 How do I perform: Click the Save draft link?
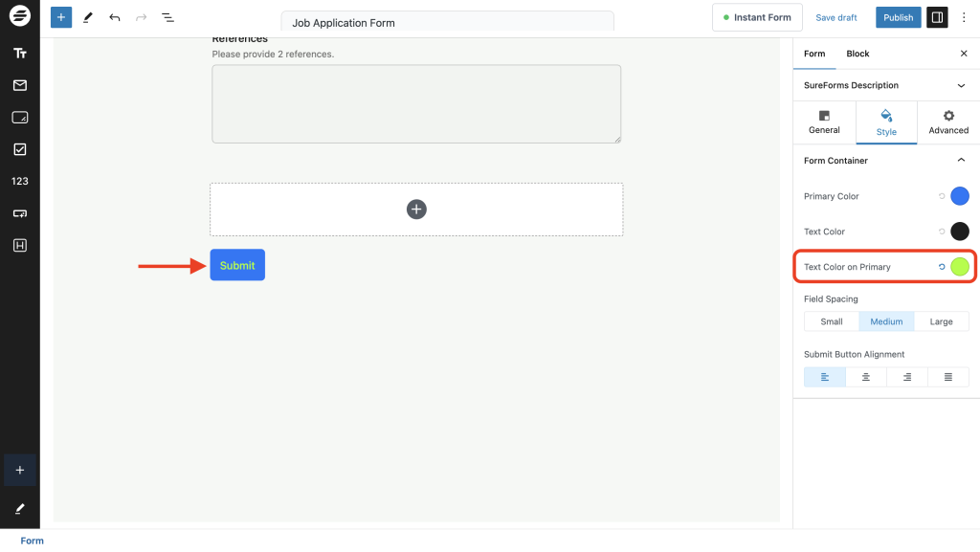tap(835, 16)
